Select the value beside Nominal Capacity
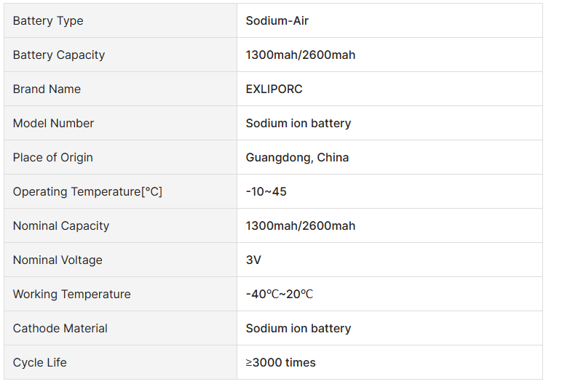 [300, 226]
